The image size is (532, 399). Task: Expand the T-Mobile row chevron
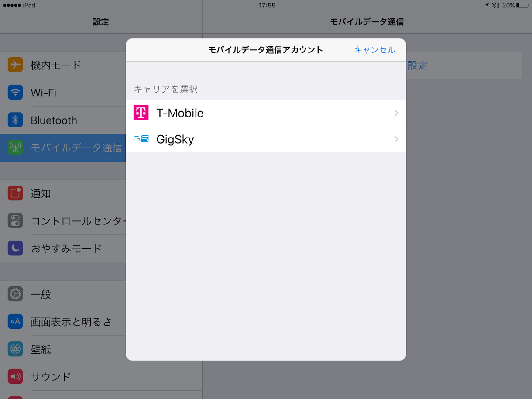click(396, 113)
